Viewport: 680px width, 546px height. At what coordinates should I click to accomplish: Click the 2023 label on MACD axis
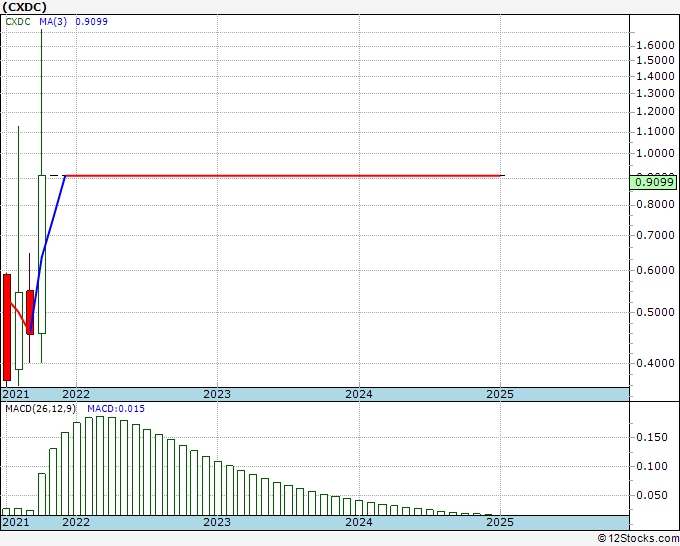[x=217, y=522]
